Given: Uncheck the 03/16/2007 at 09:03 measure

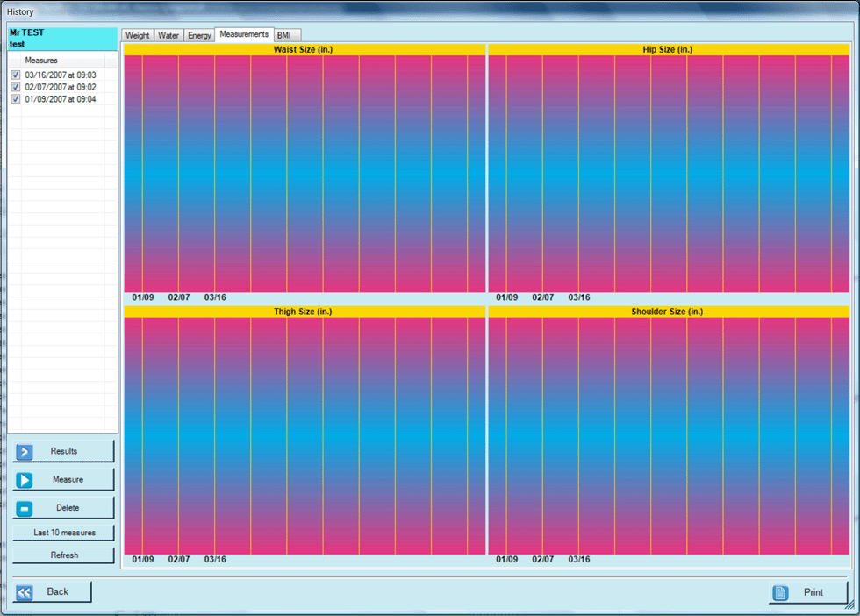Looking at the screenshot, I should coord(16,75).
